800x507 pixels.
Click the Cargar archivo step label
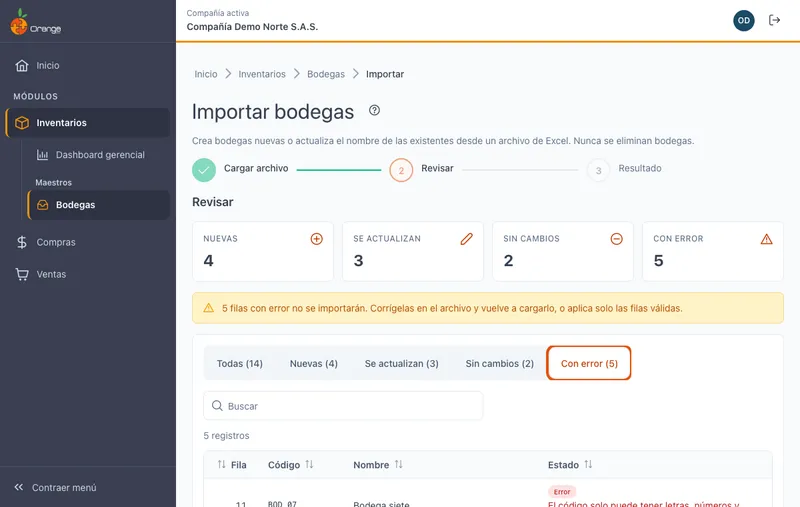point(256,168)
